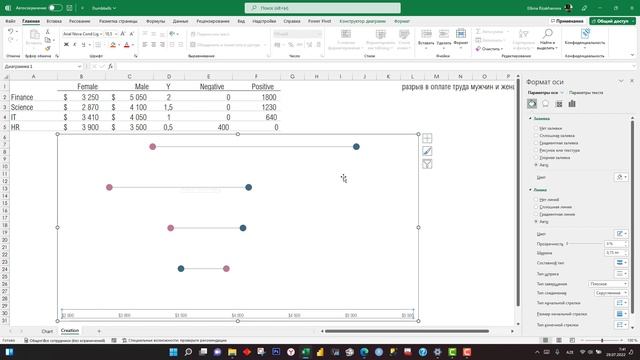Select 'Picture or texture fill' radio option

click(x=536, y=150)
